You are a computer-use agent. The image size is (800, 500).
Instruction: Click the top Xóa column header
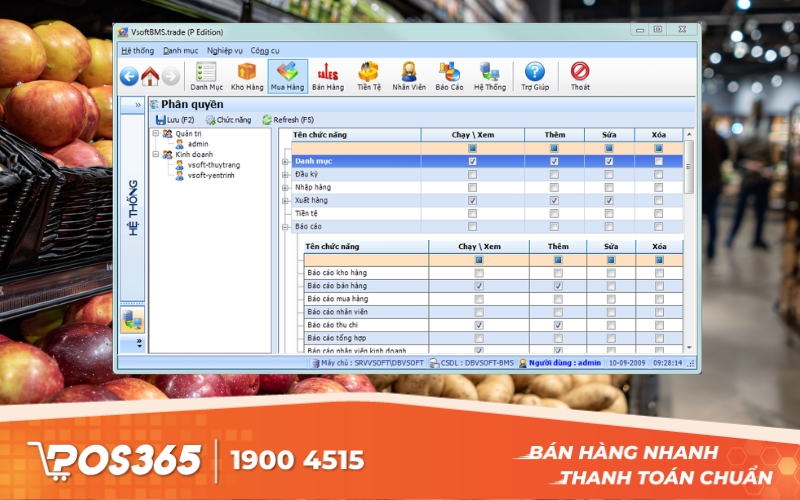click(659, 135)
